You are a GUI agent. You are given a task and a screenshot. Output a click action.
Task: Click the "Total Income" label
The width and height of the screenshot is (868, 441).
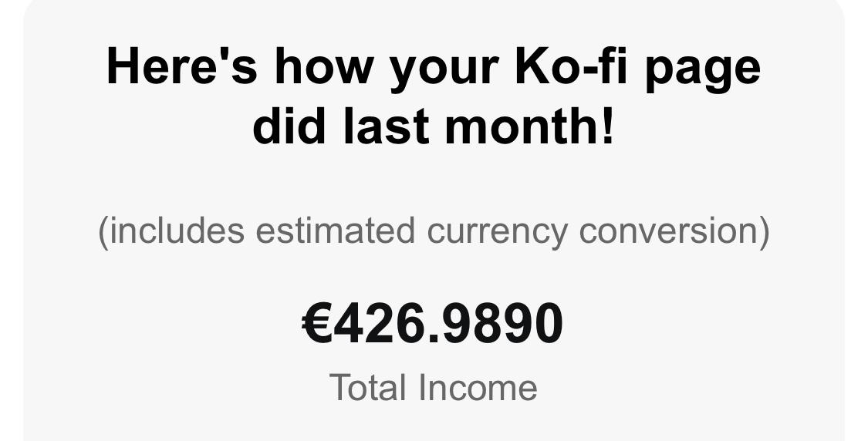click(x=433, y=387)
